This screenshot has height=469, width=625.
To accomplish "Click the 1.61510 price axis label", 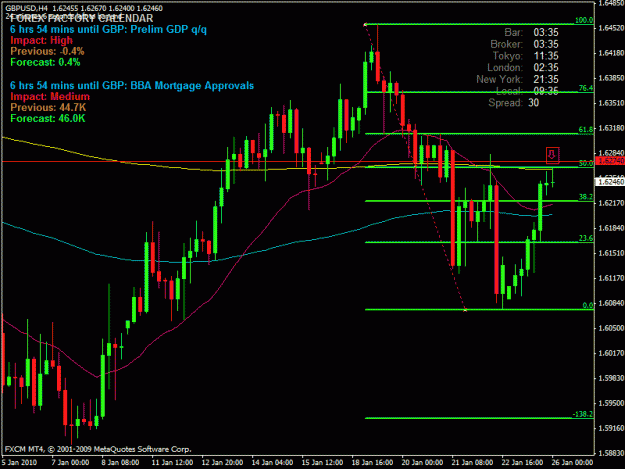I will click(x=611, y=253).
